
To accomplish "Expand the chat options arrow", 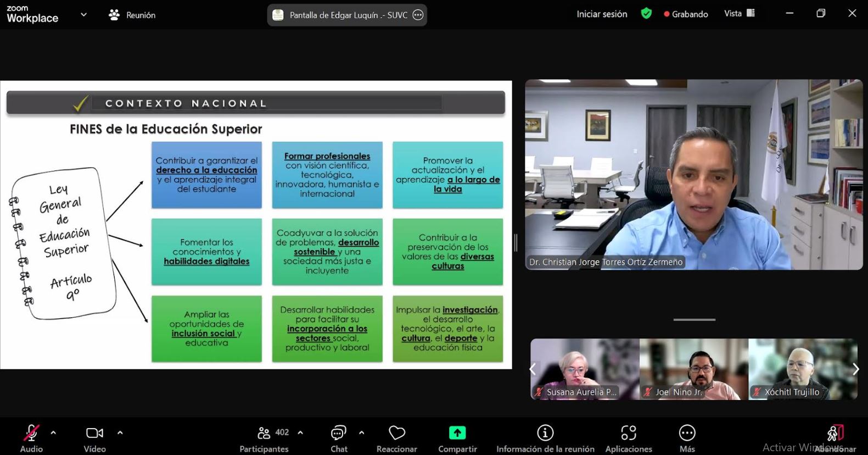I will pyautogui.click(x=361, y=433).
